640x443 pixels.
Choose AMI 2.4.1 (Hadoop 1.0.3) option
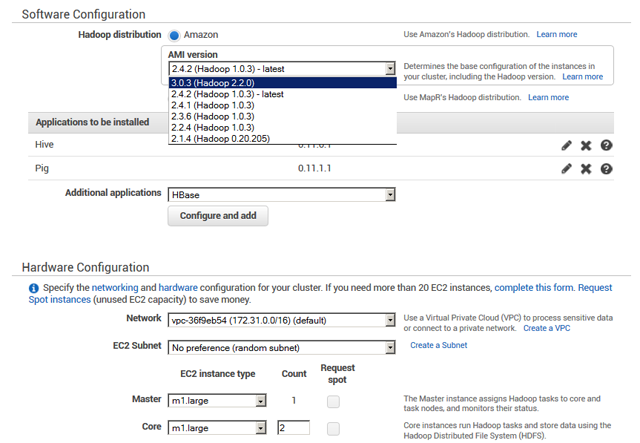click(282, 105)
